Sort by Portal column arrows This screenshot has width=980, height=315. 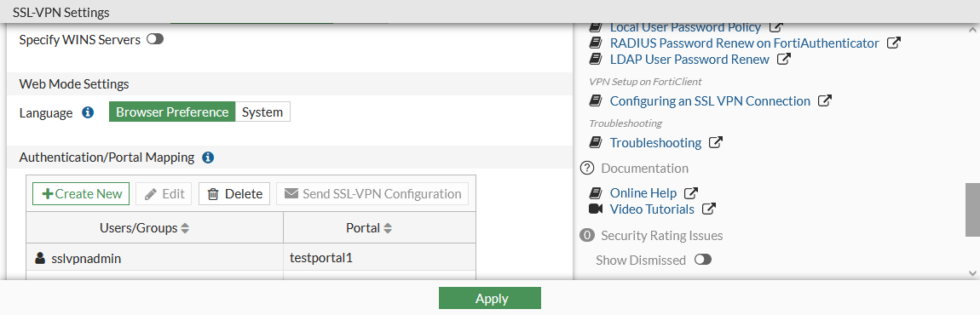tap(388, 228)
